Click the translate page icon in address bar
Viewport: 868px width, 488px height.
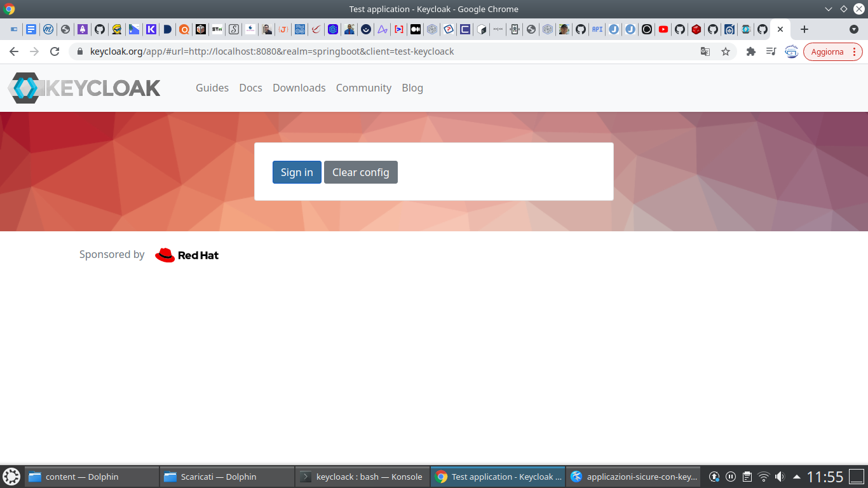pos(705,51)
